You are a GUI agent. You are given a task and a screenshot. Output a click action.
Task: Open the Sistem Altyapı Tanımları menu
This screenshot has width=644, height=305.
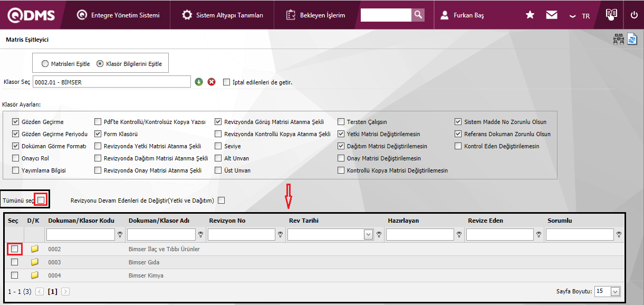click(x=223, y=15)
